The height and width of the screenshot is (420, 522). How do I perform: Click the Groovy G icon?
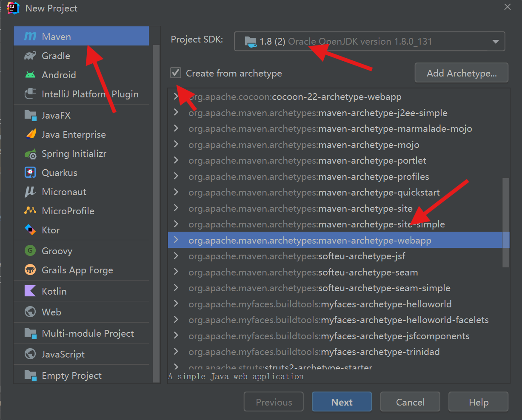click(30, 251)
